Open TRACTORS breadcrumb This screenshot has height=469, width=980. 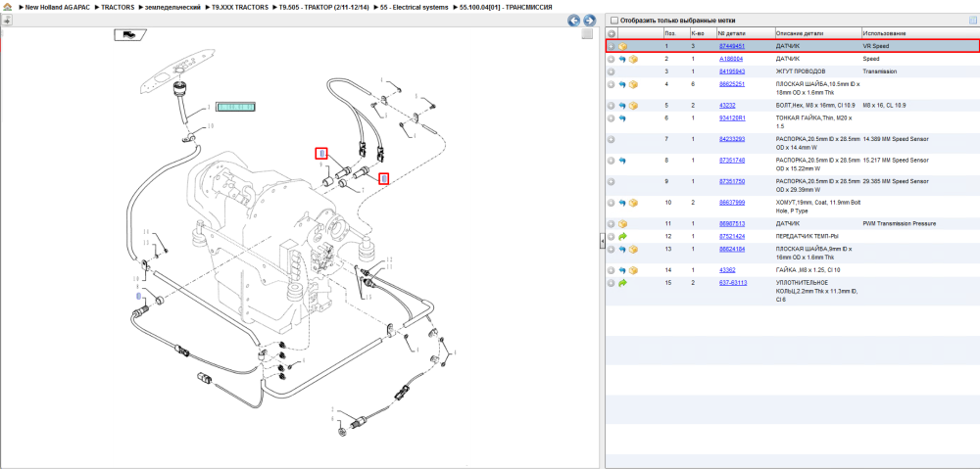119,7
